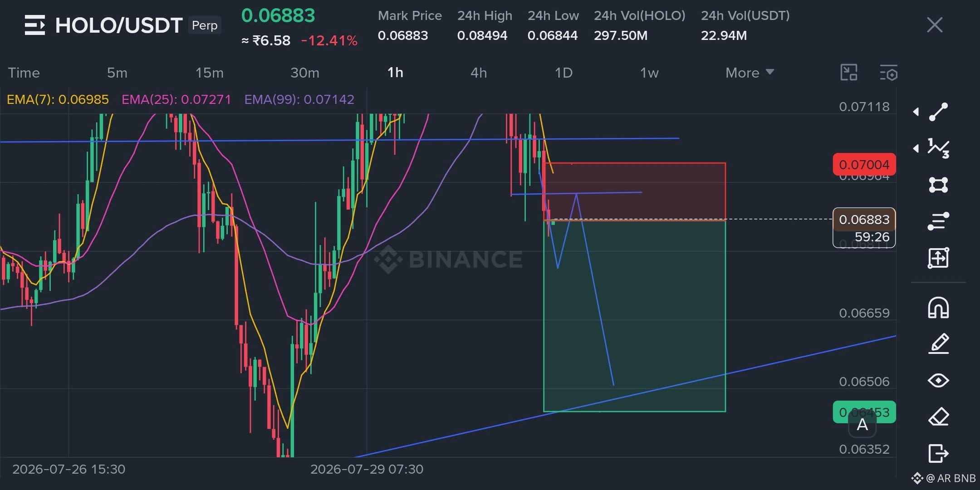Click the last price 0.06883 header
Image resolution: width=980 pixels, height=490 pixels.
pyautogui.click(x=278, y=15)
